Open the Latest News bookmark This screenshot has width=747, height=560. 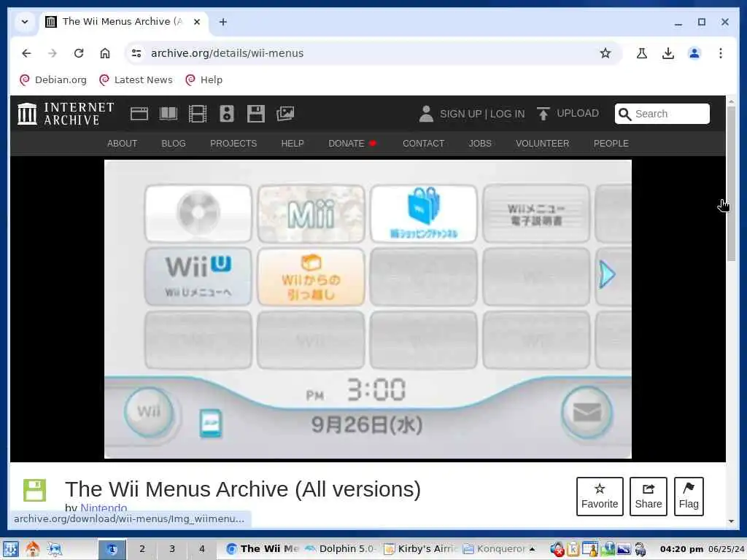coord(136,80)
